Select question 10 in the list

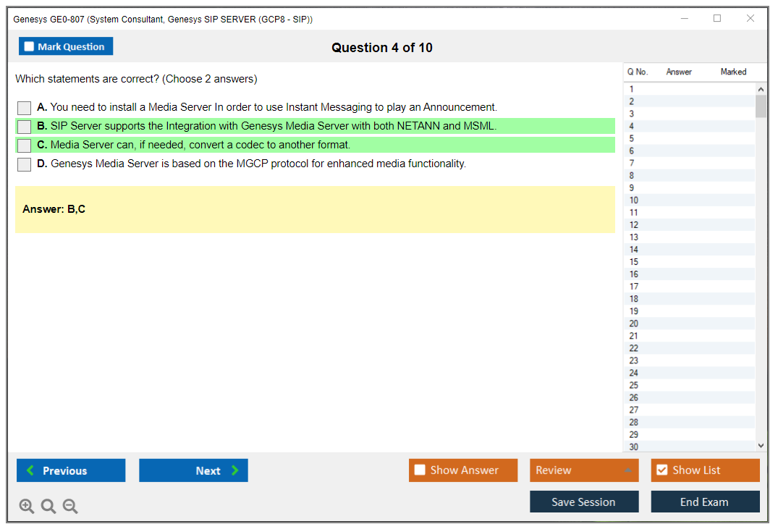[634, 200]
